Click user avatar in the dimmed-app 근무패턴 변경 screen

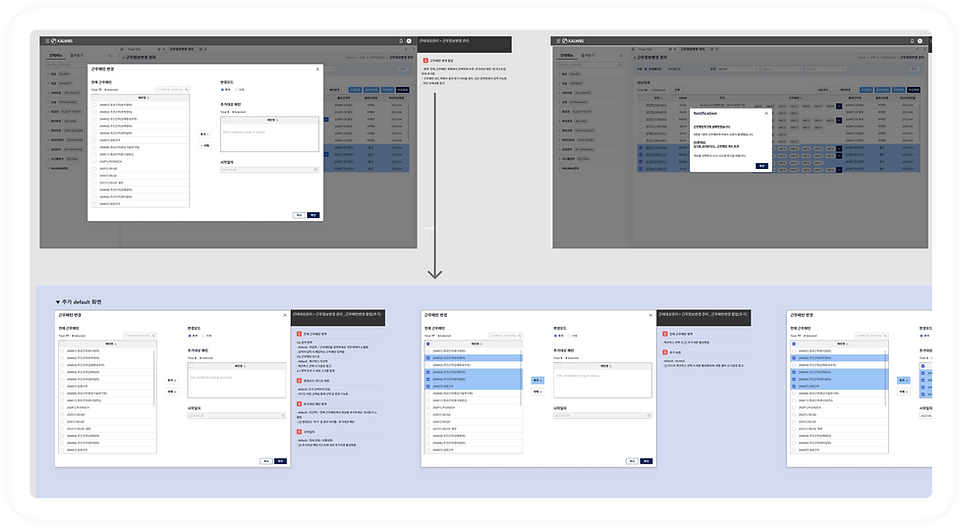point(409,41)
